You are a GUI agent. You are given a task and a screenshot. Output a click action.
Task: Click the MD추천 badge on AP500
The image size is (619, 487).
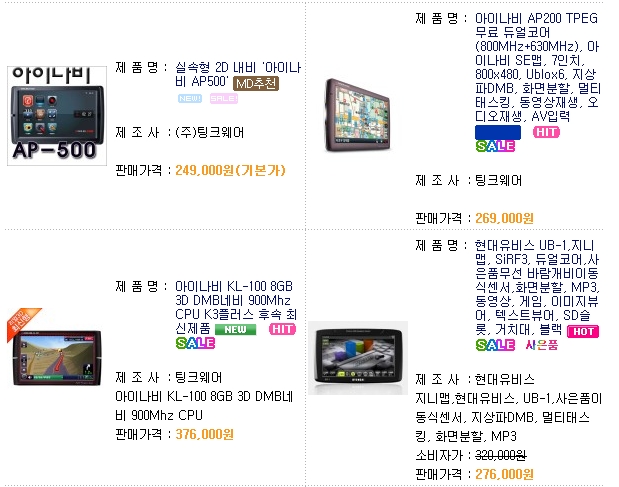[256, 84]
